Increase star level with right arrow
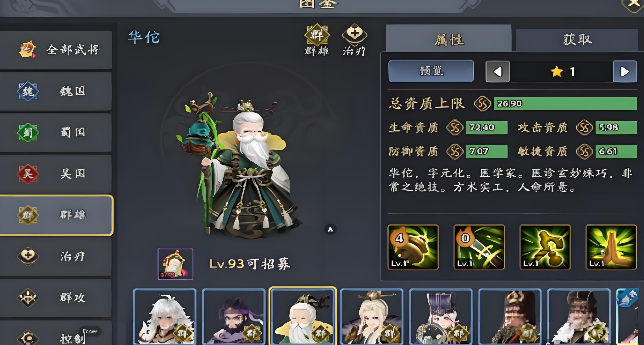This screenshot has height=345, width=644. 625,72
